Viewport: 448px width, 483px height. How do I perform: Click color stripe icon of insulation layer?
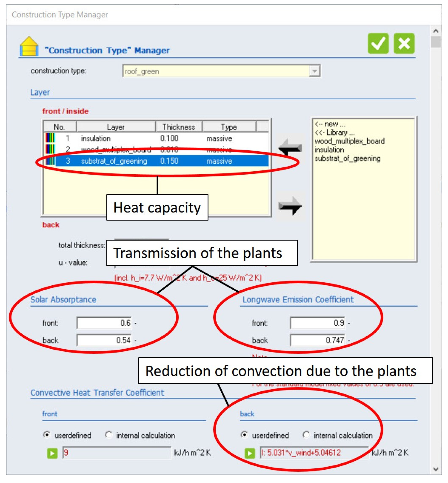(50, 138)
